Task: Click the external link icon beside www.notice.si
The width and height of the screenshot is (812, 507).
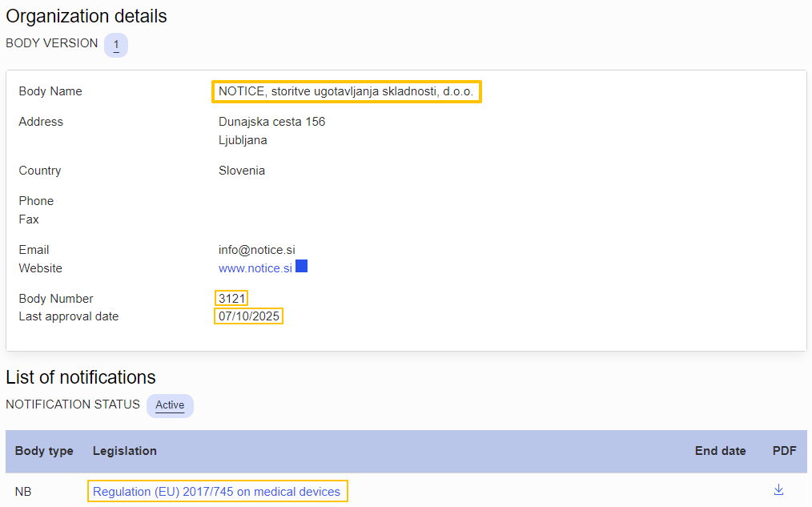Action: coord(302,266)
